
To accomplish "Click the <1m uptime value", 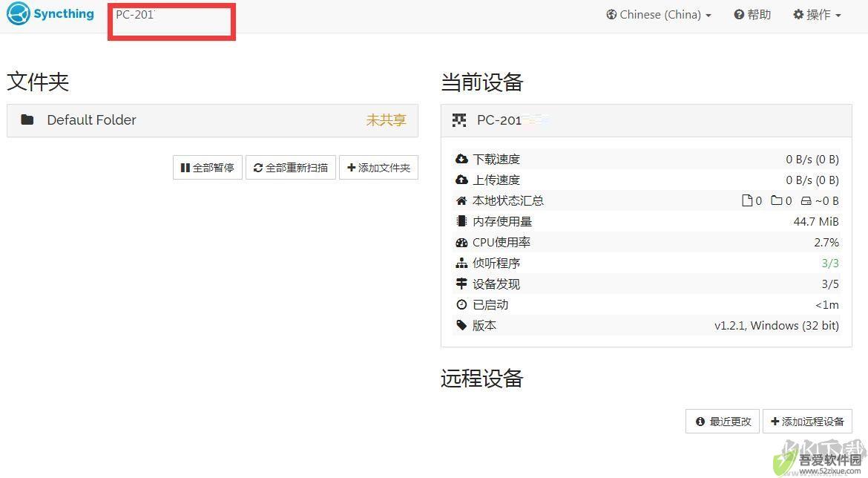I will [x=827, y=305].
